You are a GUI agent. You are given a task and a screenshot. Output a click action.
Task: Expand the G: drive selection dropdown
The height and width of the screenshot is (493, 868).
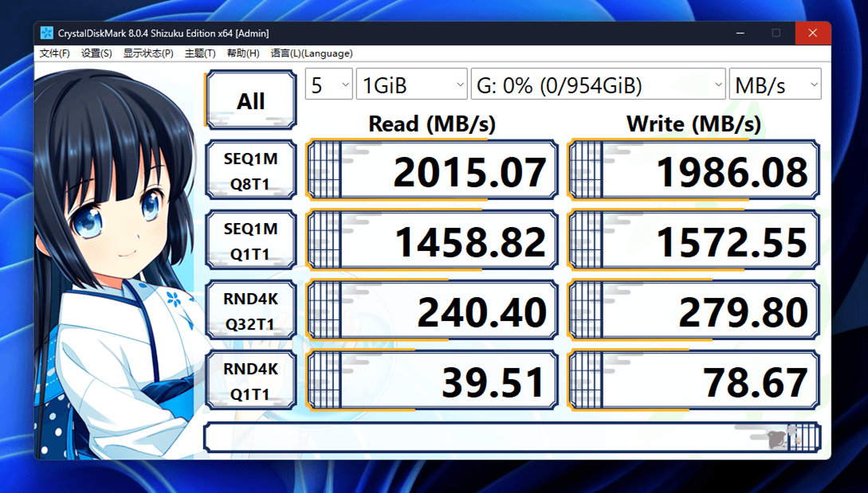pyautogui.click(x=599, y=84)
